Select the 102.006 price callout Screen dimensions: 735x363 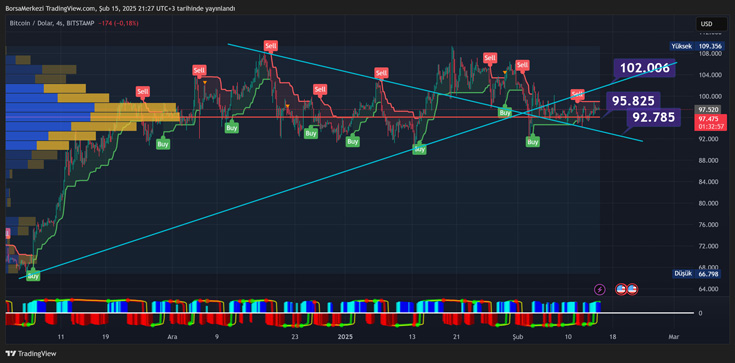pyautogui.click(x=644, y=68)
